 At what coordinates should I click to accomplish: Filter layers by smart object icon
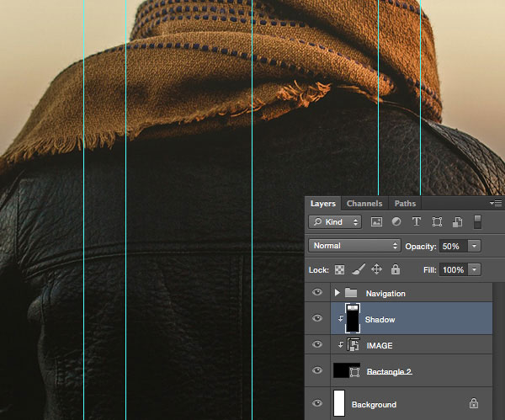coord(457,222)
